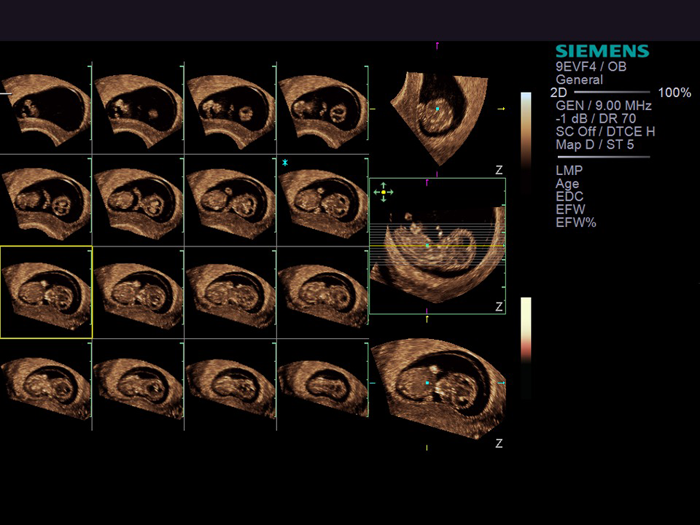Select third slice in the third row
700x525 pixels.
[x=230, y=292]
